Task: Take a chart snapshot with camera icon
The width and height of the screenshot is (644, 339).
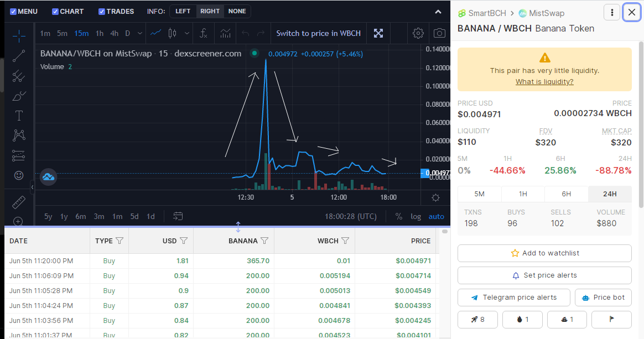Action: (439, 33)
